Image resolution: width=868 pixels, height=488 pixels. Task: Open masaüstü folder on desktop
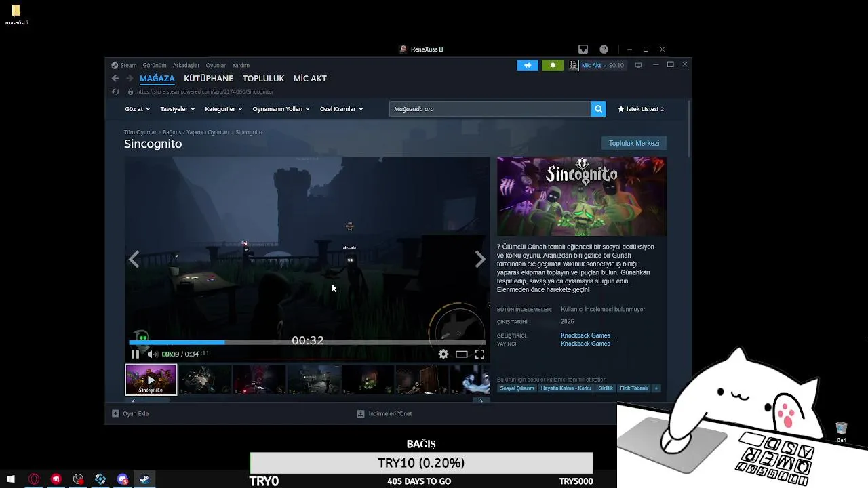(16, 15)
